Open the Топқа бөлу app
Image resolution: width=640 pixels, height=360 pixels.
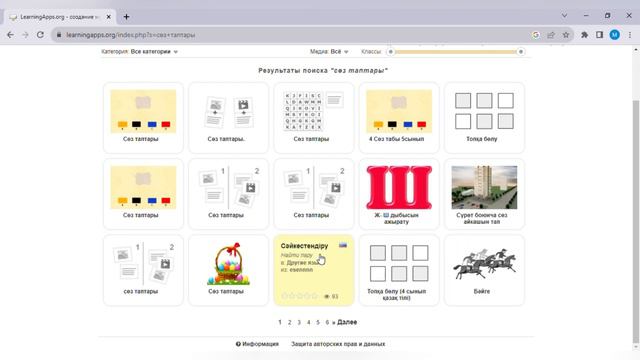(x=484, y=118)
